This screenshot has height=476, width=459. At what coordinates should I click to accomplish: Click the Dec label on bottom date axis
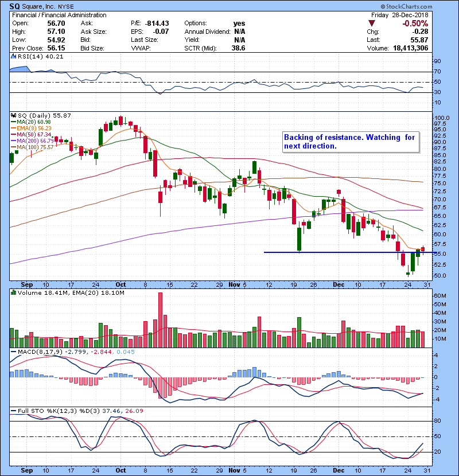339,470
